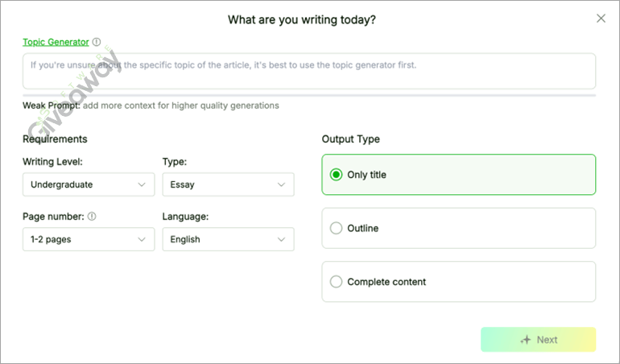Click the Page number info icon
This screenshot has height=364, width=620.
tap(92, 217)
